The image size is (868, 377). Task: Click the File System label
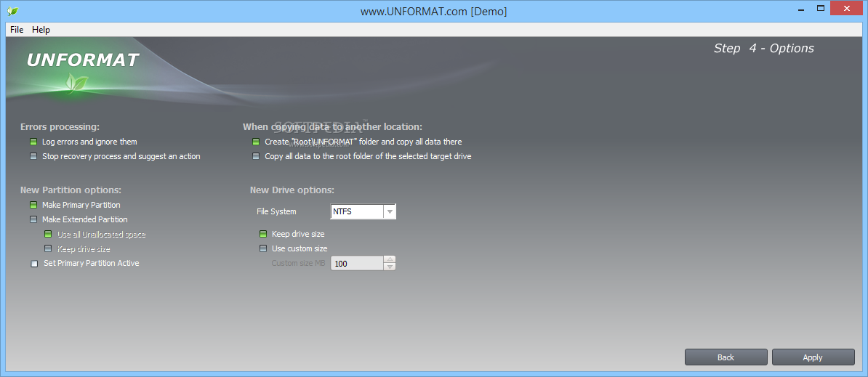point(276,211)
